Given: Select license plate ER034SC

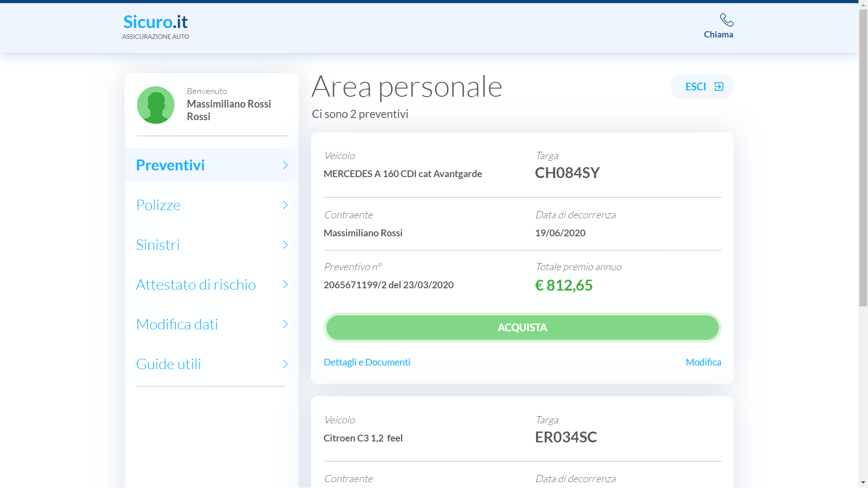Looking at the screenshot, I should click(566, 437).
